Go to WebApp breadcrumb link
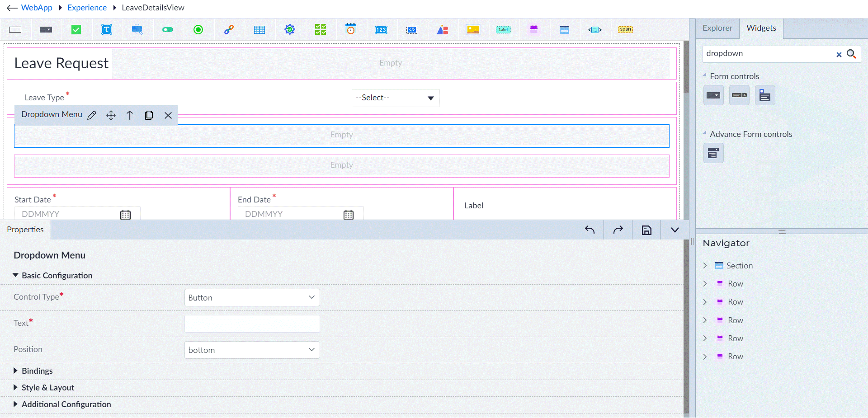The width and height of the screenshot is (868, 418). click(37, 8)
